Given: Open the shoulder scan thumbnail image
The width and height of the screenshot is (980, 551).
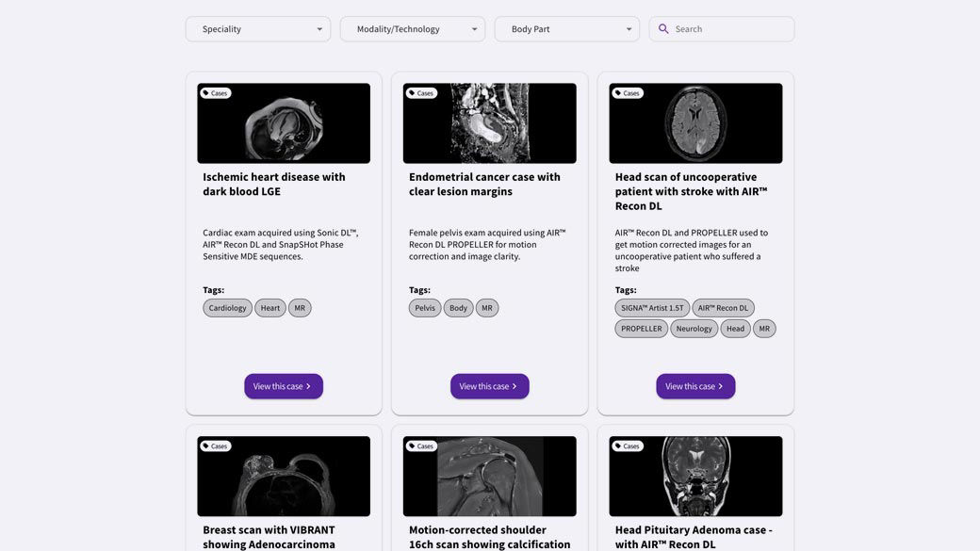Looking at the screenshot, I should coord(489,476).
